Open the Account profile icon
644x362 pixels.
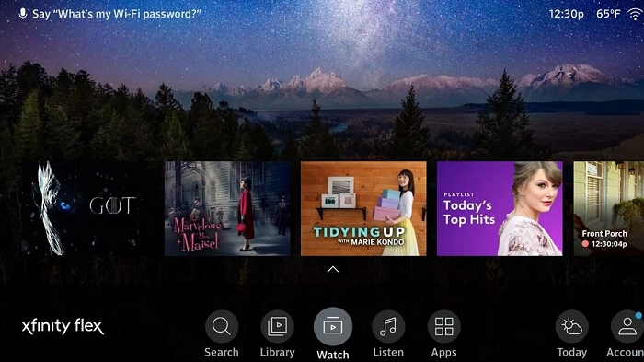click(x=627, y=327)
